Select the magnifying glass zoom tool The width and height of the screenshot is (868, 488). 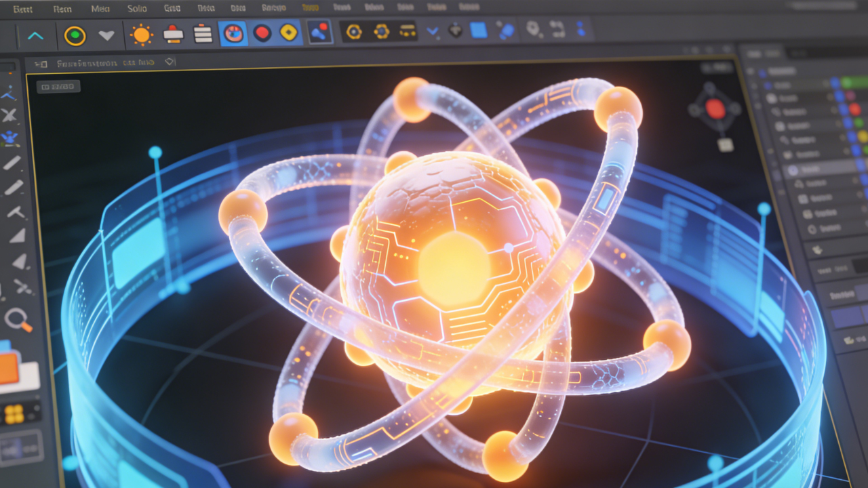tap(17, 319)
